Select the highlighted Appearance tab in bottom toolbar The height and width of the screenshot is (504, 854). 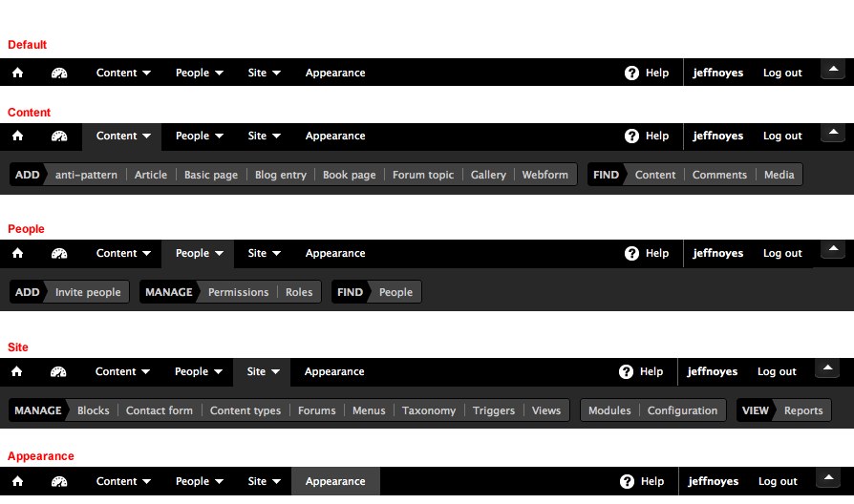[335, 481]
